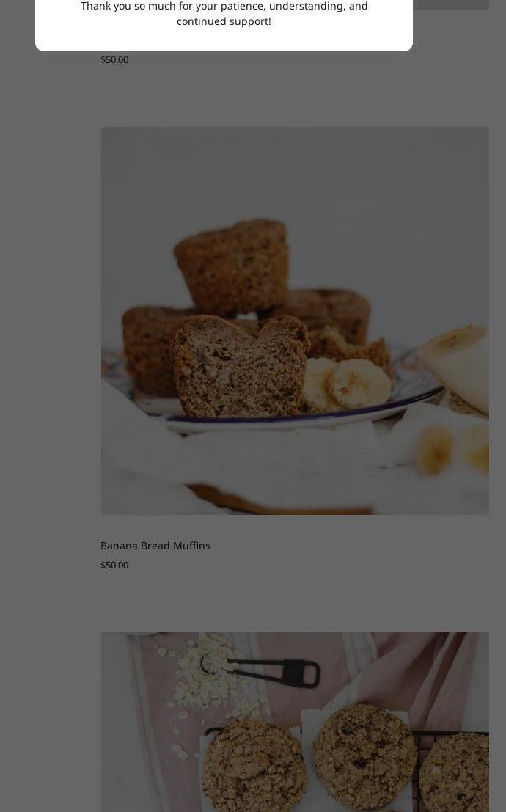Select the $50.00 price under Banana Bread Muffins
Image resolution: width=506 pixels, height=812 pixels.
click(x=114, y=565)
